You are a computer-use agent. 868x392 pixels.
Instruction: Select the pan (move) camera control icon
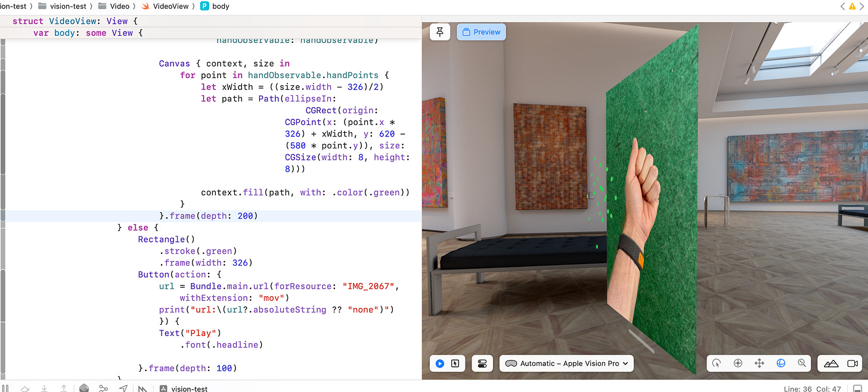pos(759,363)
